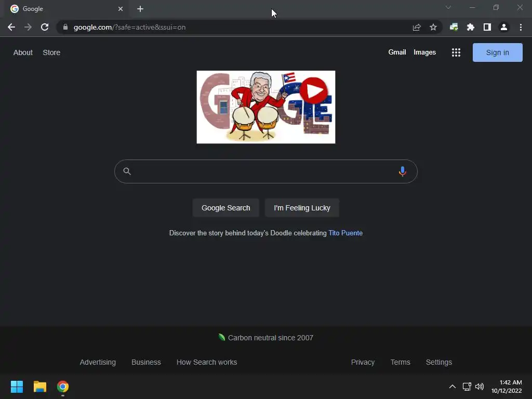
Task: Close the Google tab
Action: 121,9
